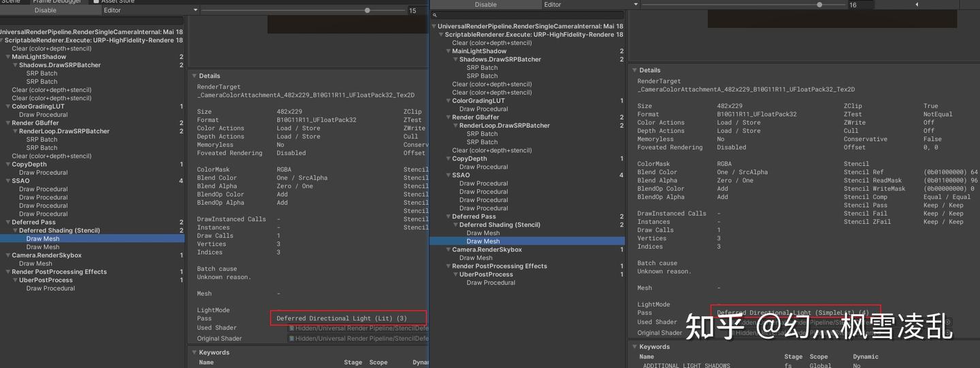The width and height of the screenshot is (980, 368).
Task: Click the Original Shader file icon, left window
Action: click(292, 339)
